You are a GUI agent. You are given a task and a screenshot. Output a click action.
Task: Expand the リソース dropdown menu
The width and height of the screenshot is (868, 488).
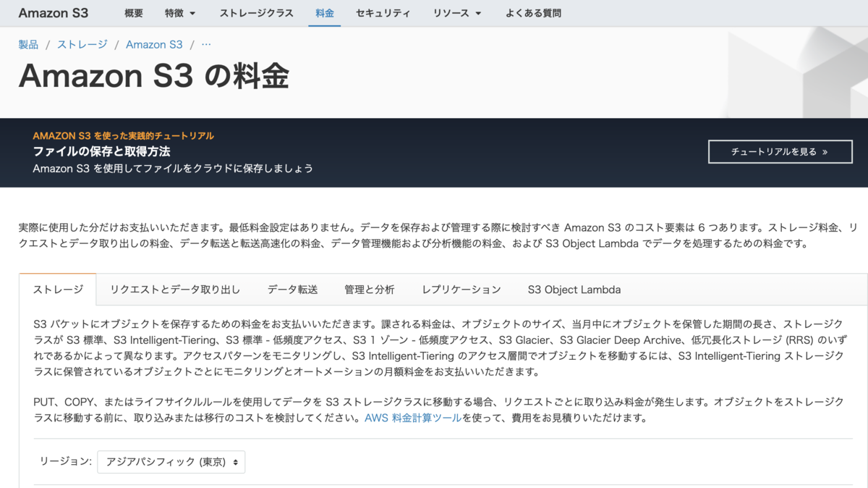click(x=457, y=13)
